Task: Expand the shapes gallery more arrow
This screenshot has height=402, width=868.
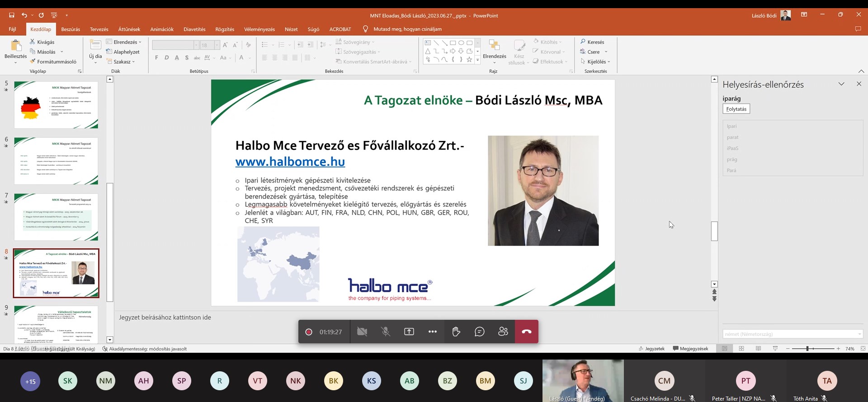Action: coord(477,60)
